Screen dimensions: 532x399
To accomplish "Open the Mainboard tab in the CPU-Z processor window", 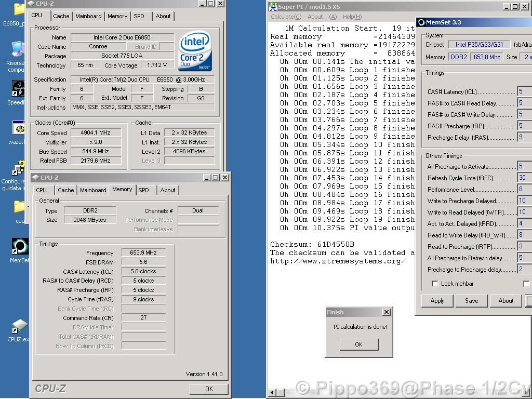I will [88, 16].
